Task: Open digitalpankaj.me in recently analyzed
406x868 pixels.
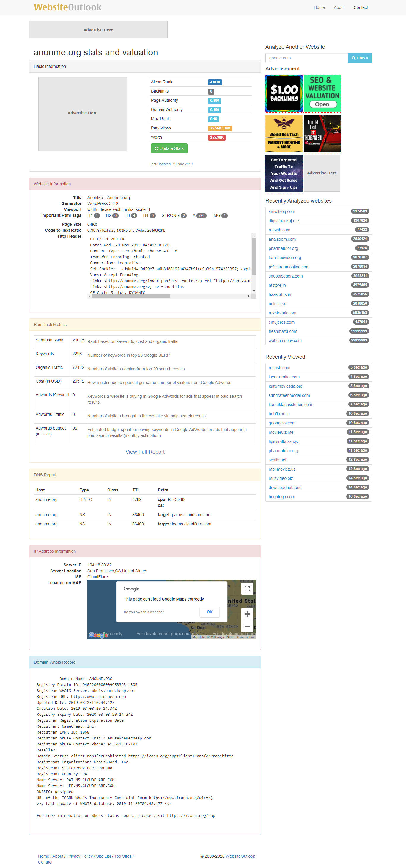Action: click(284, 220)
